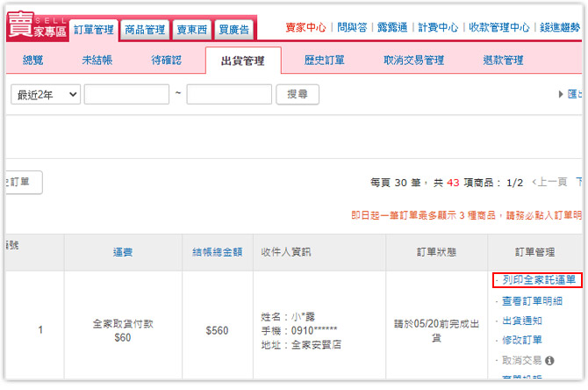Click 列印全家託運單 print link
The width and height of the screenshot is (588, 390).
tap(539, 281)
